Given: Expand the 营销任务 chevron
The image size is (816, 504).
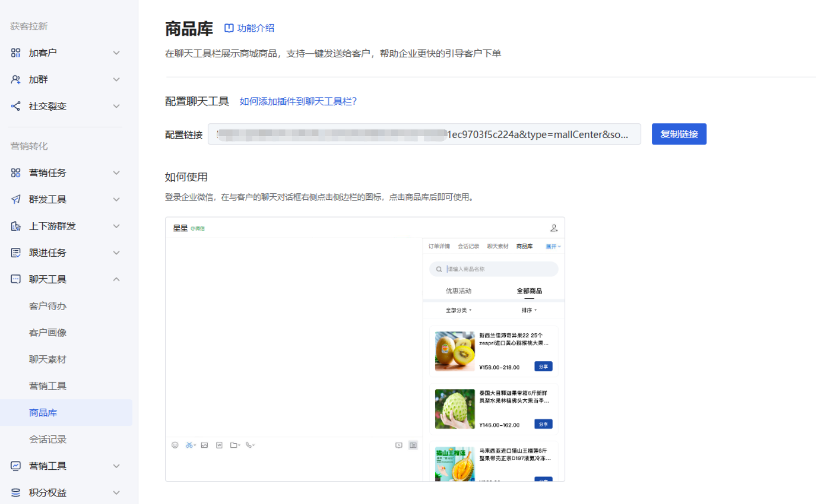Looking at the screenshot, I should [x=116, y=173].
